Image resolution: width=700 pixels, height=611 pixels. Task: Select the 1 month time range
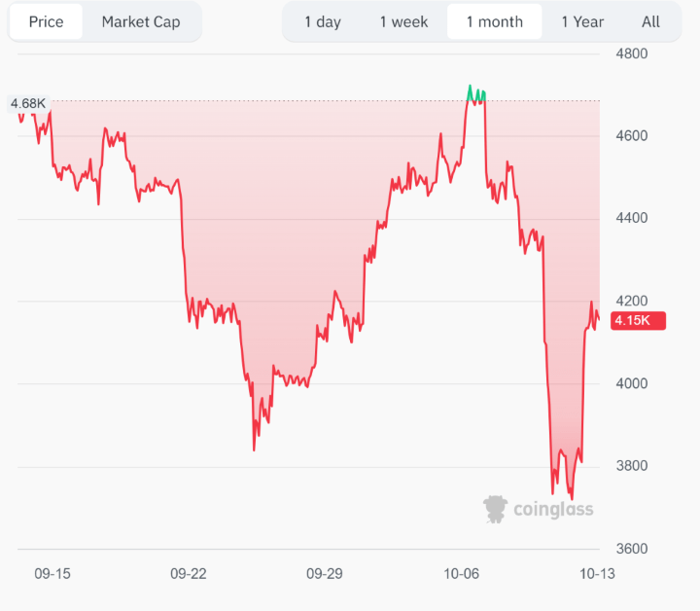point(494,21)
